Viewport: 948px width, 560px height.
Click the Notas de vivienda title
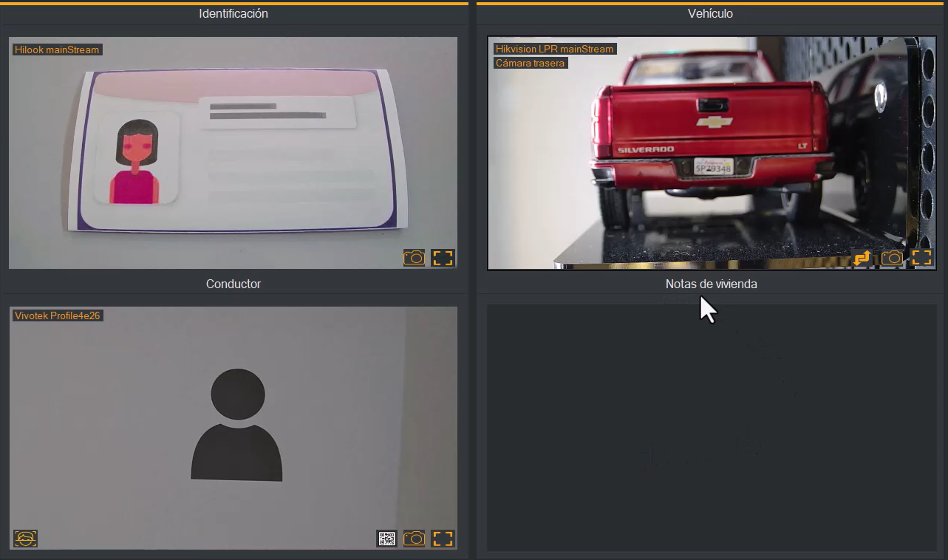pyautogui.click(x=711, y=284)
